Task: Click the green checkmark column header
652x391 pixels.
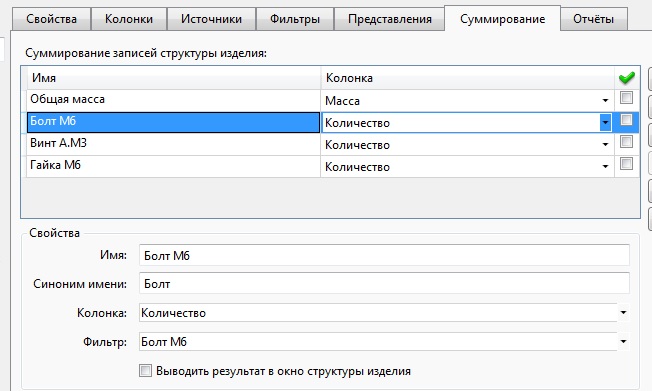Action: tap(627, 78)
